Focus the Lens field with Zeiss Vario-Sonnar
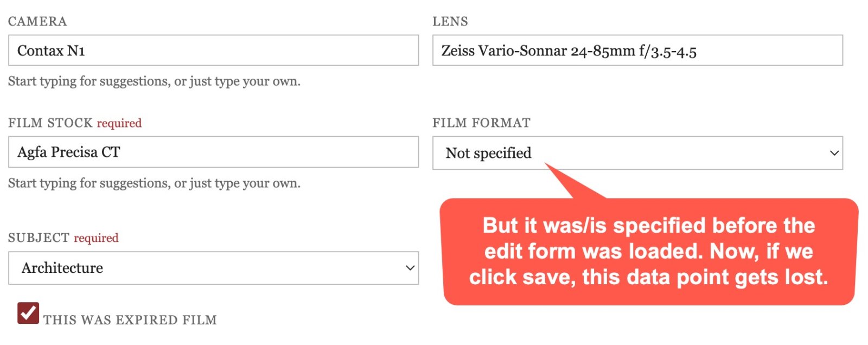 coord(637,50)
